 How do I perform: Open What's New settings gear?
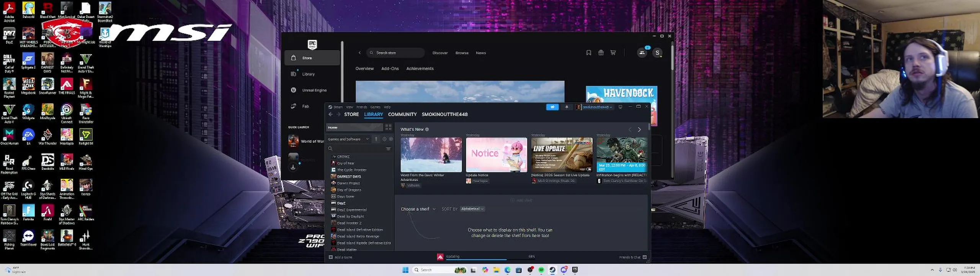(x=427, y=130)
